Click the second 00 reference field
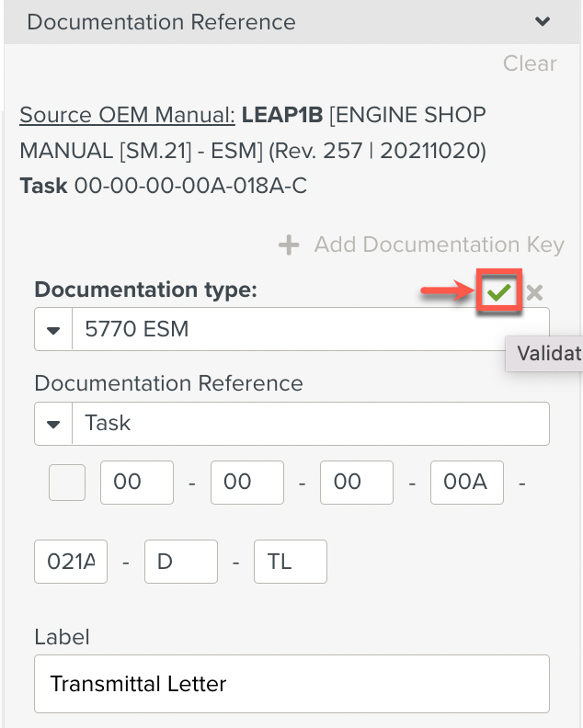The width and height of the screenshot is (583, 728). point(246,483)
